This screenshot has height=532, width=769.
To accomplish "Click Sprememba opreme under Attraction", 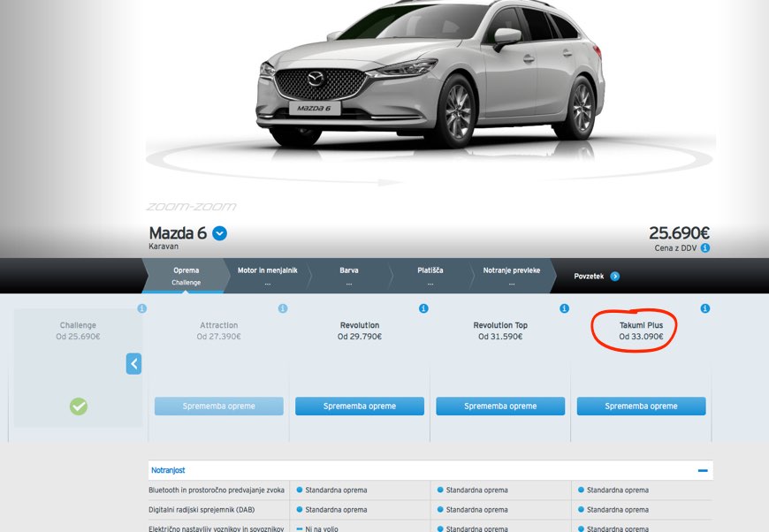I will pyautogui.click(x=218, y=406).
